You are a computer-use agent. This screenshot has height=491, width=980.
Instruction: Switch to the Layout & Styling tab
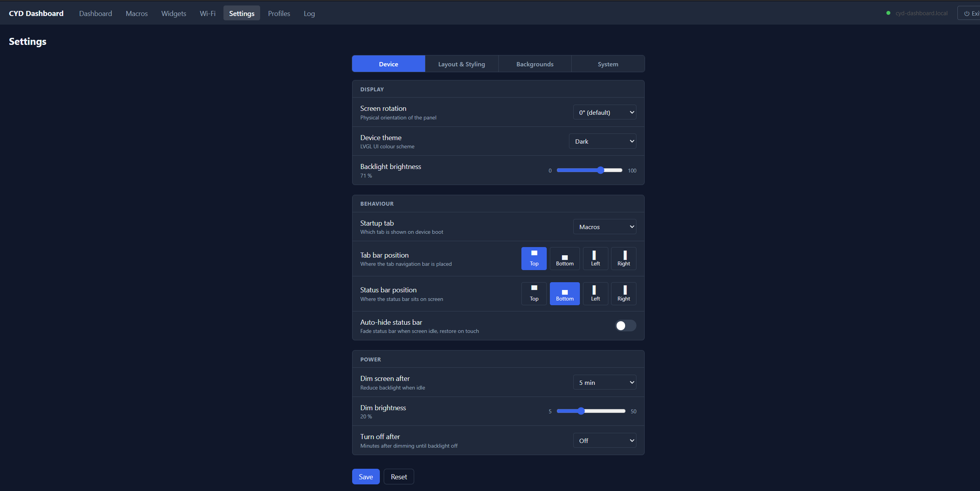pyautogui.click(x=462, y=64)
